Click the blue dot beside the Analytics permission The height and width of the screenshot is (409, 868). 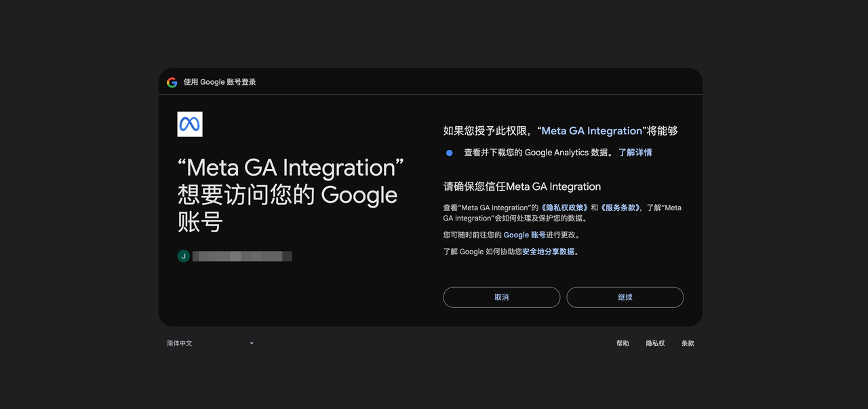pos(449,153)
